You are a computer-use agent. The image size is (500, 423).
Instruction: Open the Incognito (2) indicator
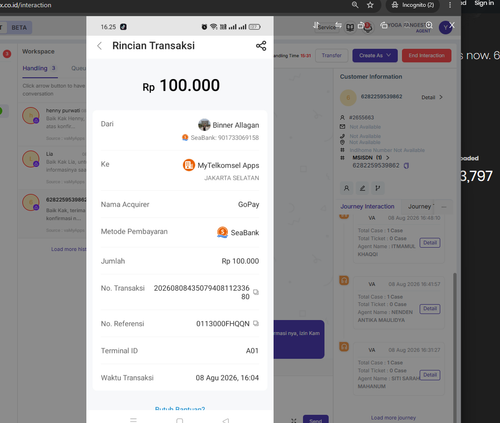click(x=412, y=5)
